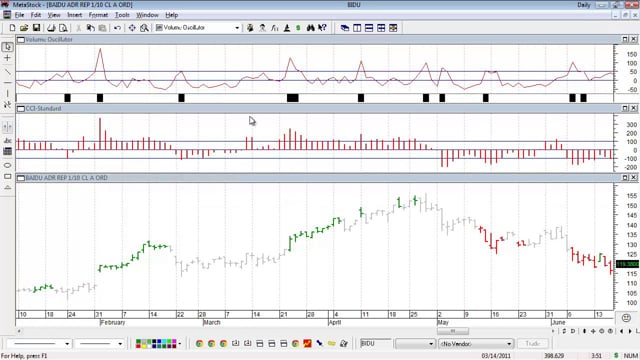640x360 pixels.
Task: Open the View menu
Action: pyautogui.click(x=54, y=15)
